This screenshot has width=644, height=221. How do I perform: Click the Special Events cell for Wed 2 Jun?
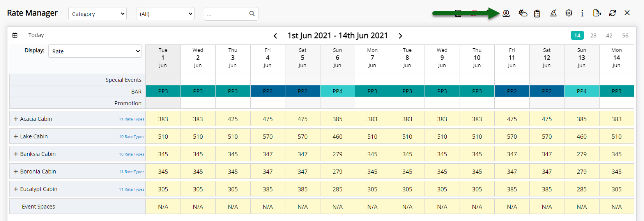point(198,80)
